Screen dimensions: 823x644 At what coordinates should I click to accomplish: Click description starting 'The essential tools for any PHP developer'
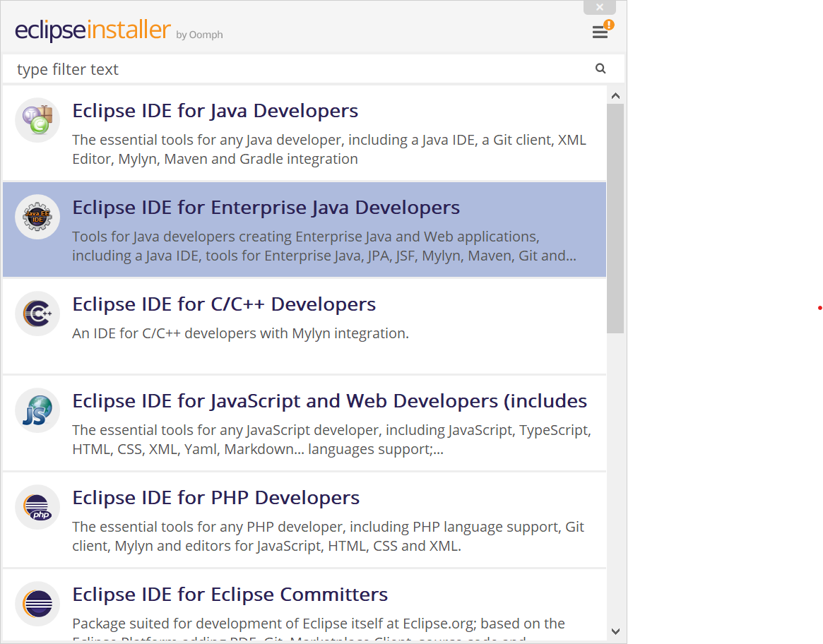point(328,536)
